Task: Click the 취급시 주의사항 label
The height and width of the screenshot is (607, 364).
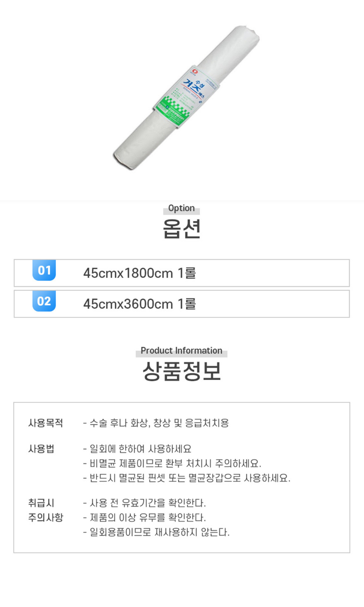Action: tap(46, 510)
